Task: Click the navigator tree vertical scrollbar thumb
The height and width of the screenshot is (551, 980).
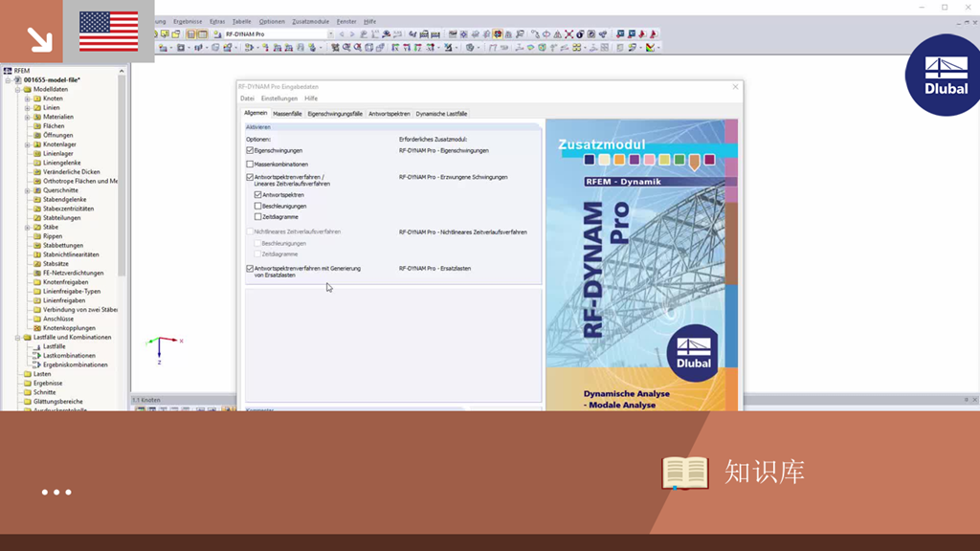Action: (x=122, y=175)
